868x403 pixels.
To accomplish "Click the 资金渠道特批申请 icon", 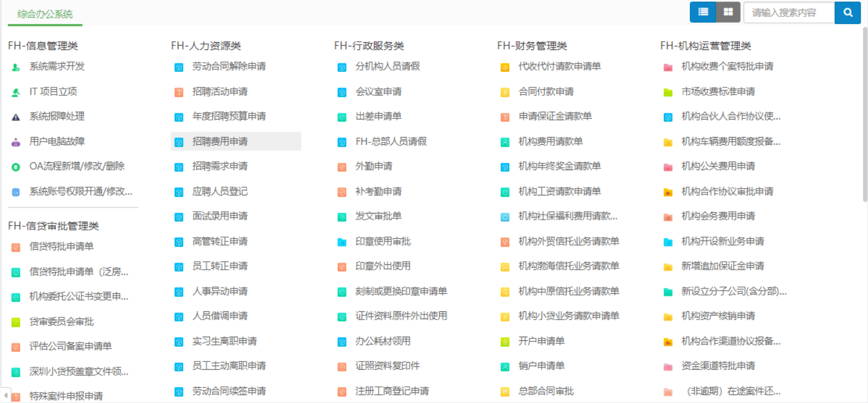I will (x=715, y=365).
